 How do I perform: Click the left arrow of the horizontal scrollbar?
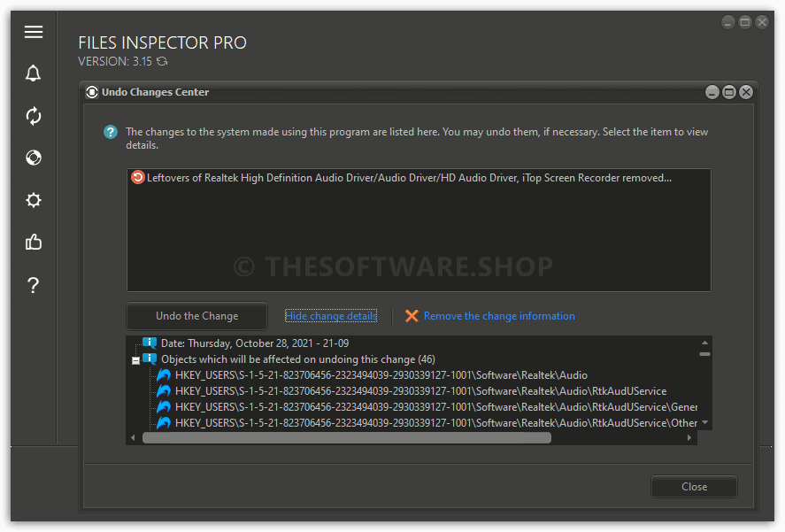click(x=133, y=438)
